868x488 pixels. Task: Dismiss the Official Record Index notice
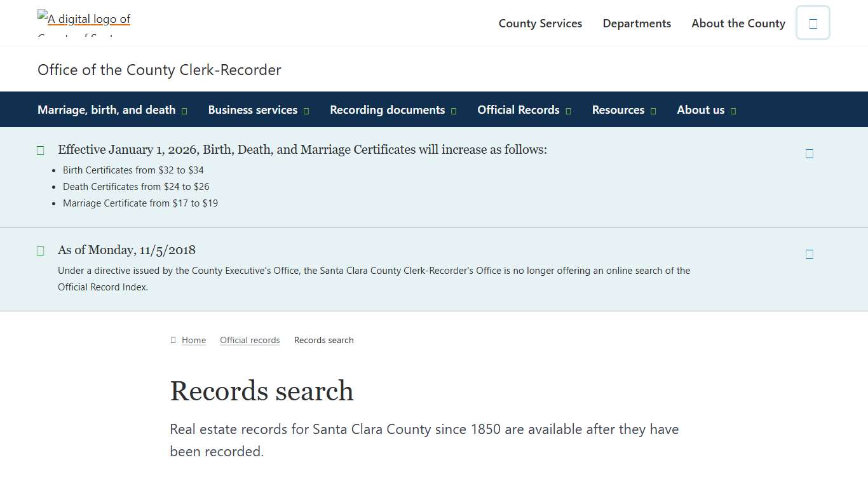[809, 254]
